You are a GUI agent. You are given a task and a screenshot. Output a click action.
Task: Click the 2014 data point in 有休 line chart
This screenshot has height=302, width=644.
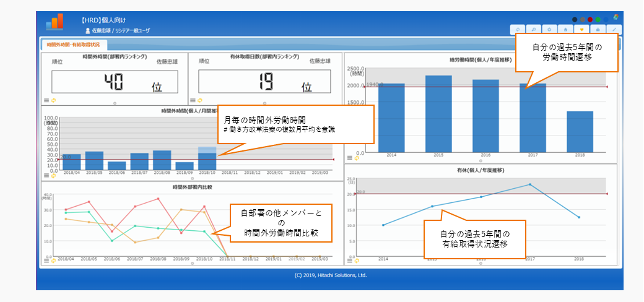click(x=383, y=225)
